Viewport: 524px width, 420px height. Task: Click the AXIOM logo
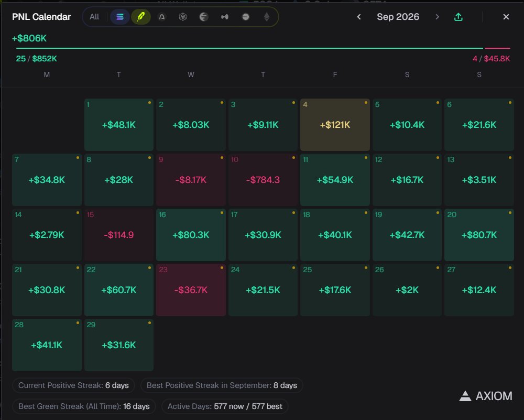coord(486,396)
